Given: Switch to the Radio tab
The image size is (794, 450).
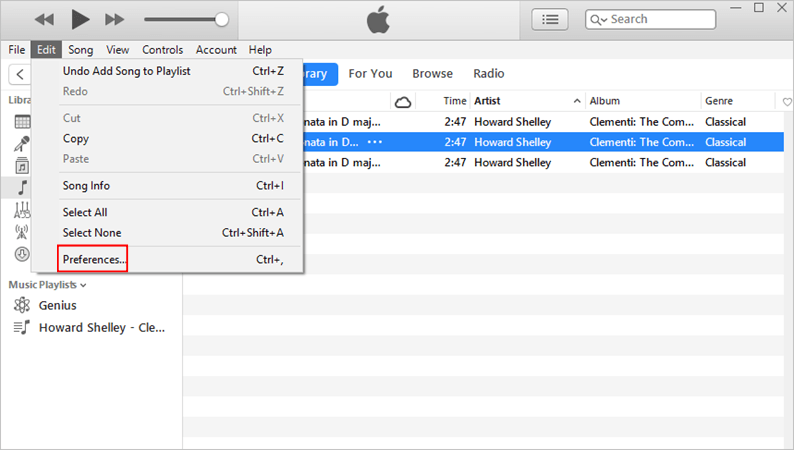Looking at the screenshot, I should coord(489,73).
